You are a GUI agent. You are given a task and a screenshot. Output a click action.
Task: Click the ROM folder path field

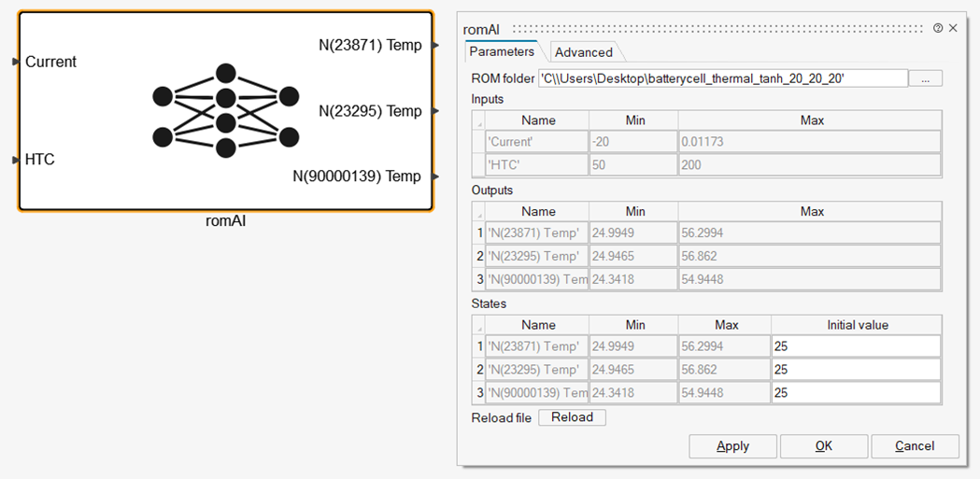click(x=722, y=78)
